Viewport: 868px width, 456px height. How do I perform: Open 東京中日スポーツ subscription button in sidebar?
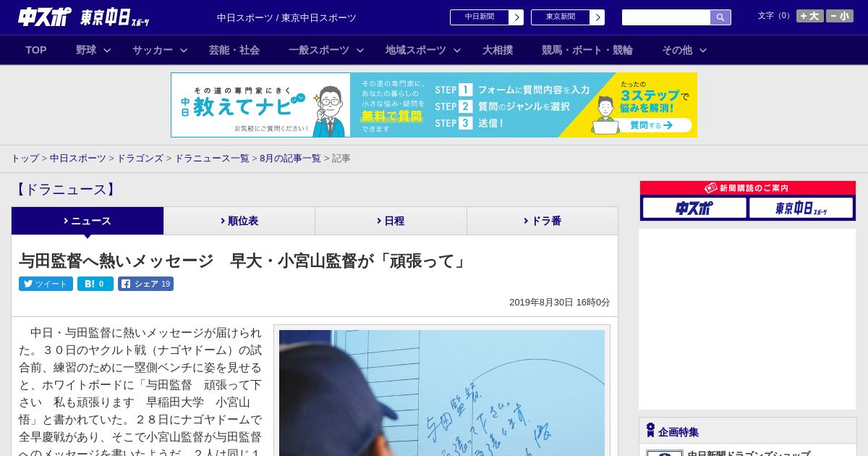[801, 208]
